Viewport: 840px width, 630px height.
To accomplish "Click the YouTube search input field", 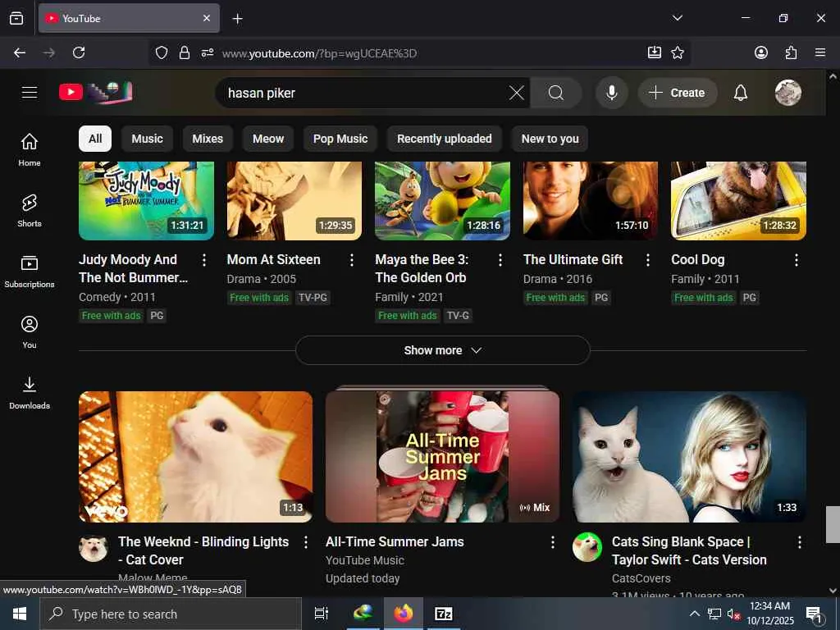I will [365, 93].
